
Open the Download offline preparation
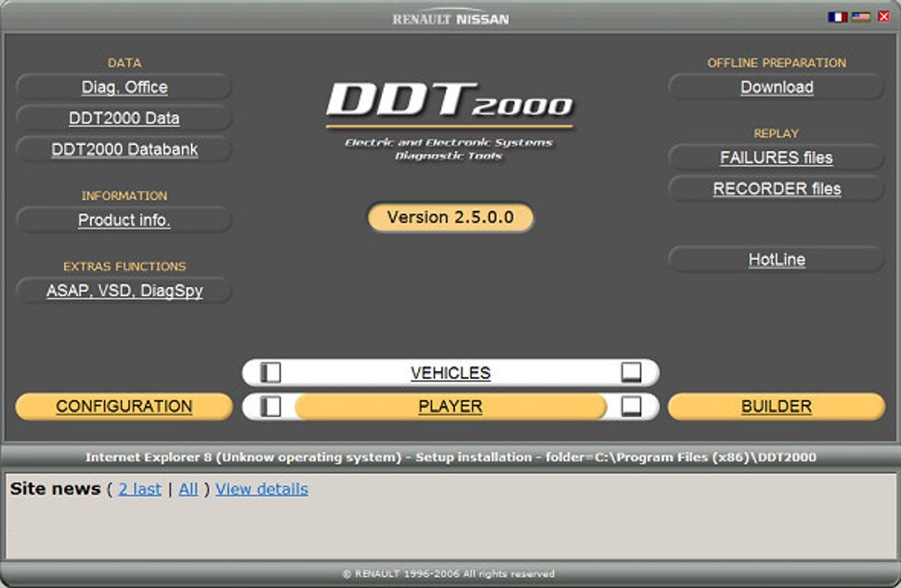(x=777, y=87)
